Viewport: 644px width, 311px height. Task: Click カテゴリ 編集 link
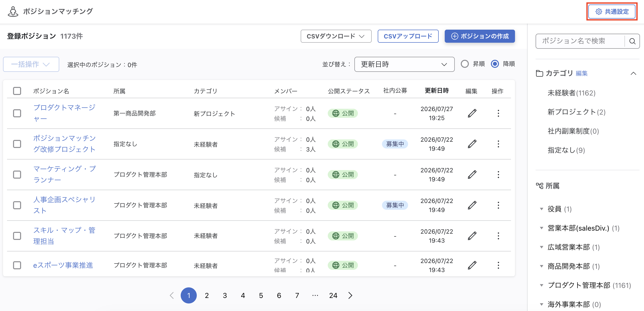tap(582, 73)
